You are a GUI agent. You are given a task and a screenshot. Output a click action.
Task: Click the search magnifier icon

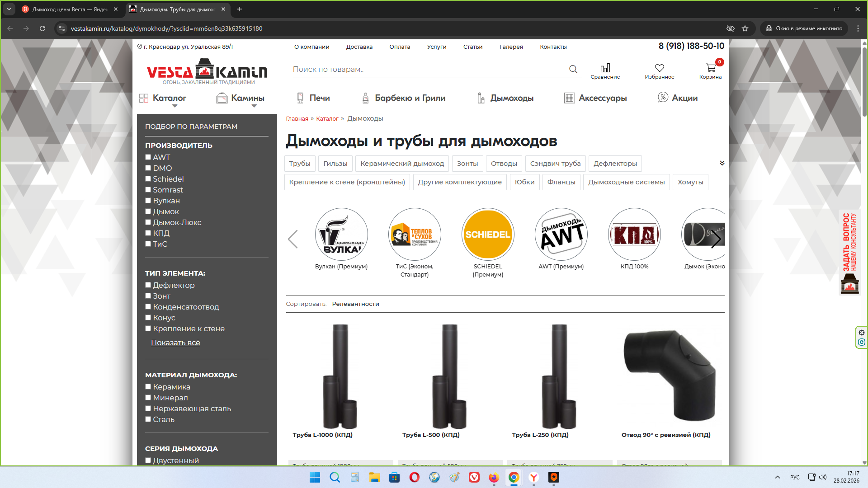(573, 69)
